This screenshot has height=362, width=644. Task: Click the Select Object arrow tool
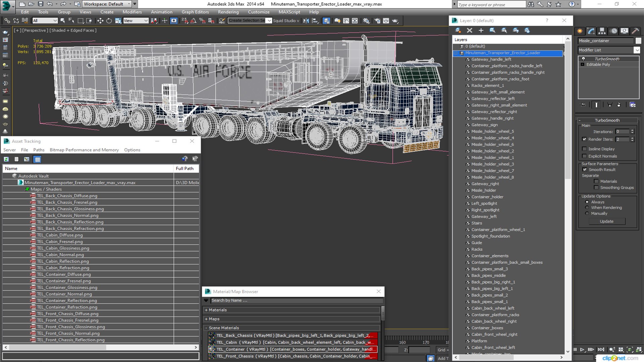(62, 21)
